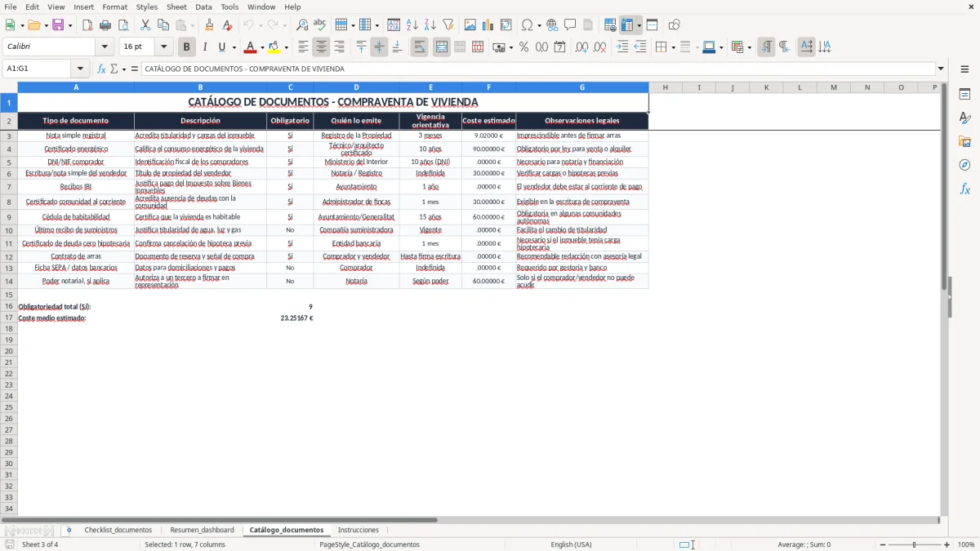Apply AutoFilter funnel icon
Image resolution: width=980 pixels, height=551 pixels.
point(448,25)
